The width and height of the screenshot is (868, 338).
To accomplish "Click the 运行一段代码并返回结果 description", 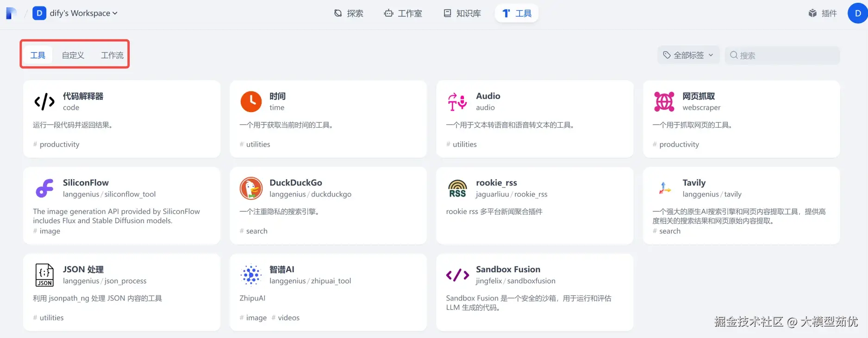I will [73, 125].
